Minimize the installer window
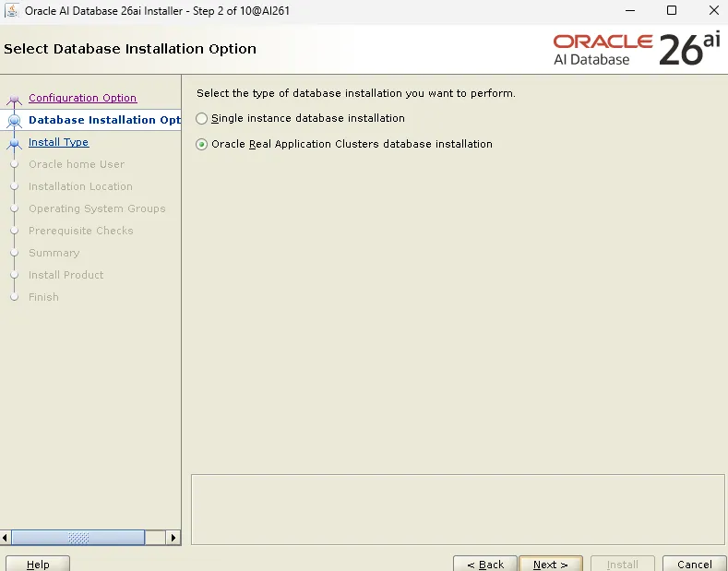This screenshot has width=728, height=571. pos(630,10)
